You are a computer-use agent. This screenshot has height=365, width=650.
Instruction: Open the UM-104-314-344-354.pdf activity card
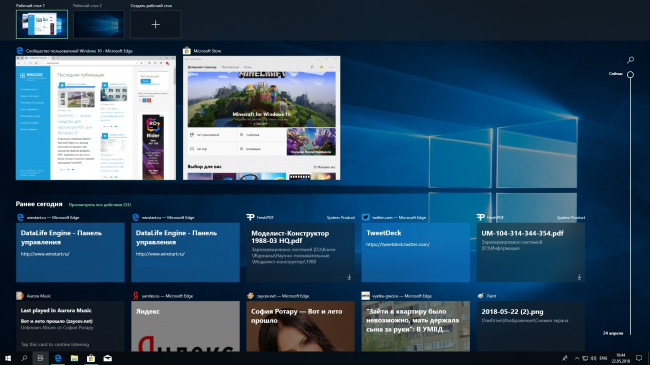[x=531, y=252]
